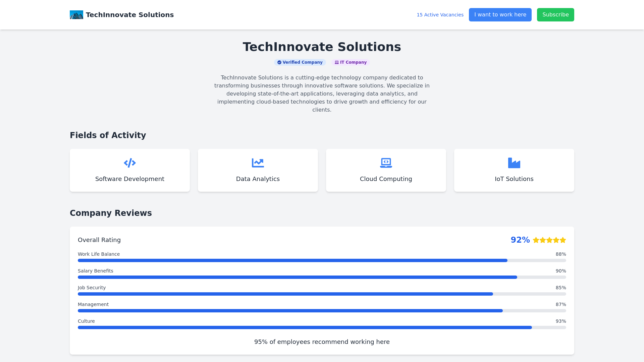Click the large TechInnovate Solutions page title
Image resolution: width=644 pixels, height=362 pixels.
click(x=322, y=47)
